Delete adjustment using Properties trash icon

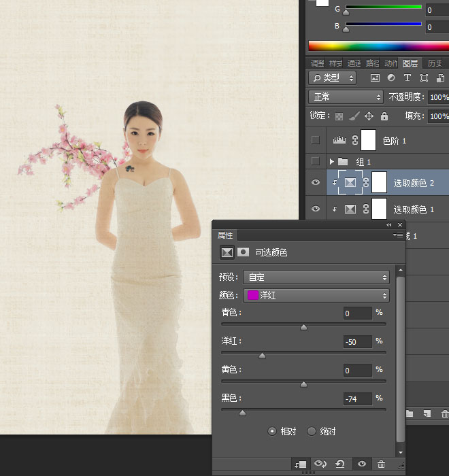point(381,464)
